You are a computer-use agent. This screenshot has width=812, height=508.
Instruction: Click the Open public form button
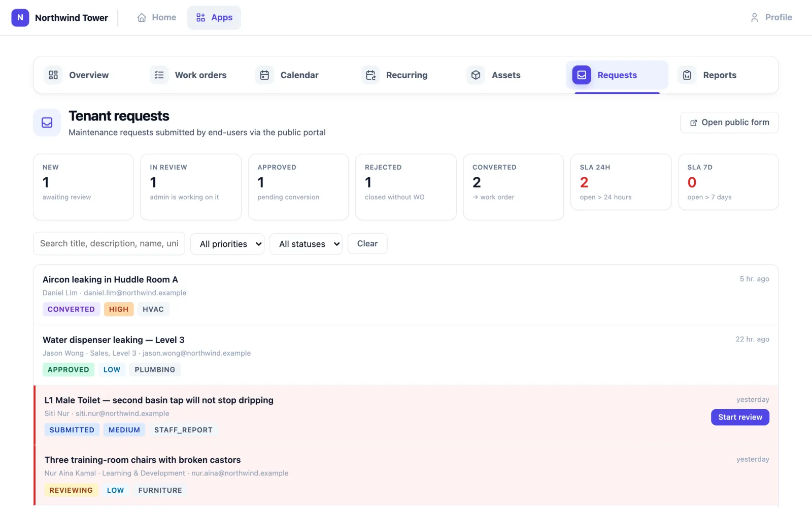tap(729, 122)
